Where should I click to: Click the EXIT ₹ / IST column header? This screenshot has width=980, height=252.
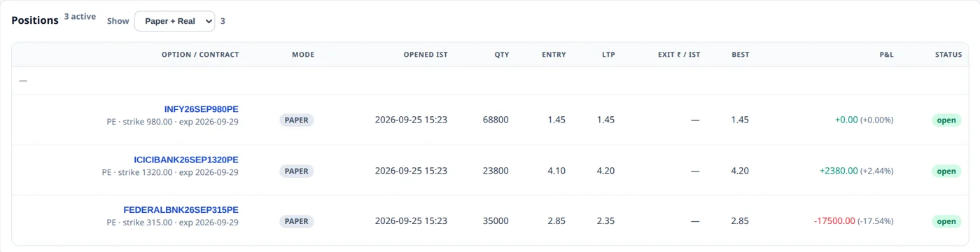click(679, 55)
